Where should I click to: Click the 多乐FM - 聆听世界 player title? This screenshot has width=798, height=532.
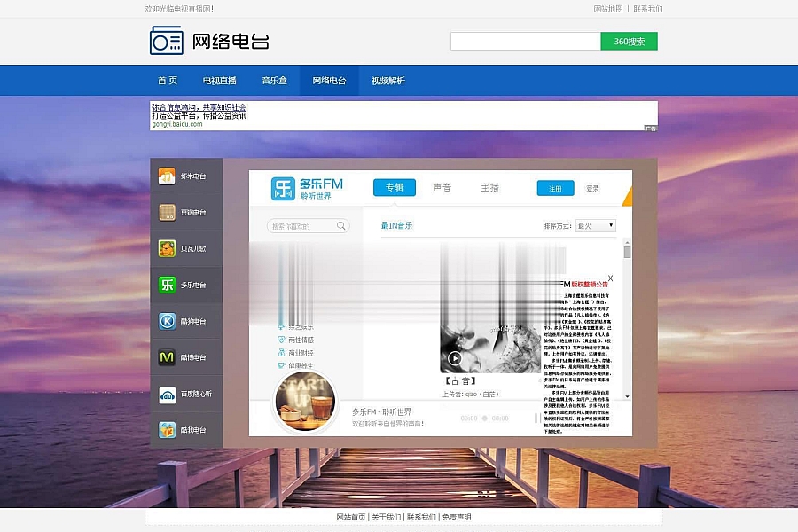(x=381, y=411)
